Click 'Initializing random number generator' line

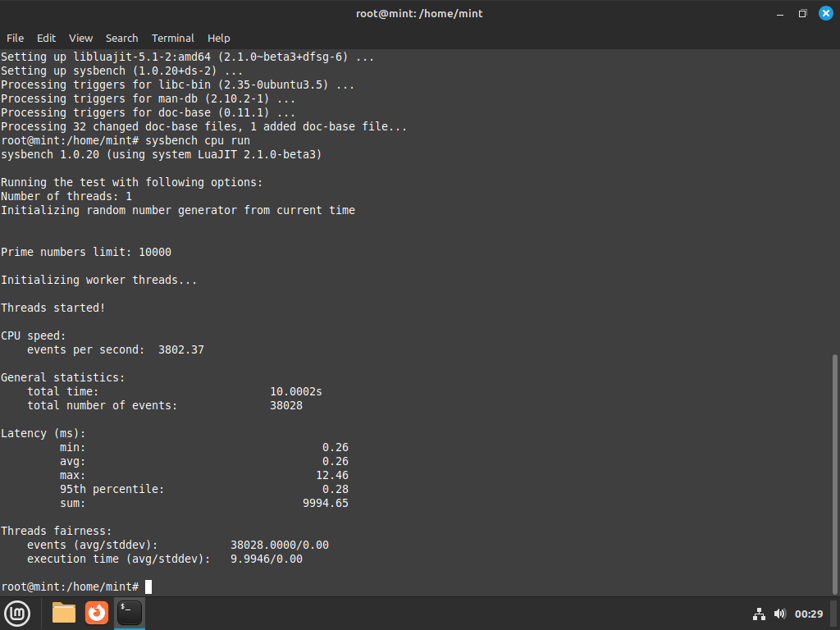point(178,210)
